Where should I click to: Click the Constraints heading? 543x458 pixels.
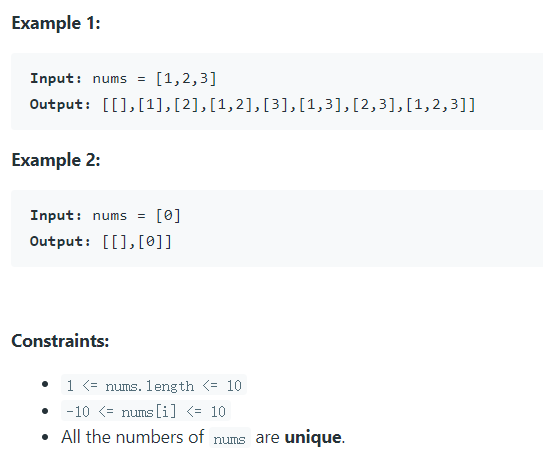[x=60, y=341]
